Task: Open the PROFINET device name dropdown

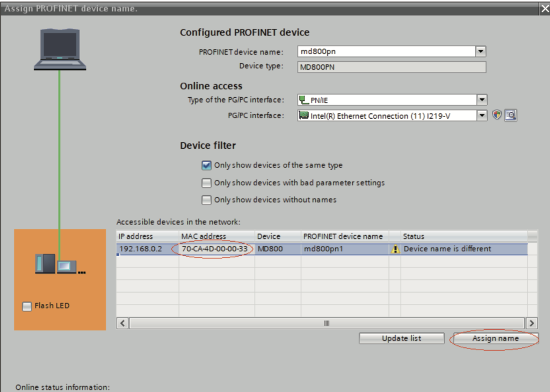Action: pos(481,52)
